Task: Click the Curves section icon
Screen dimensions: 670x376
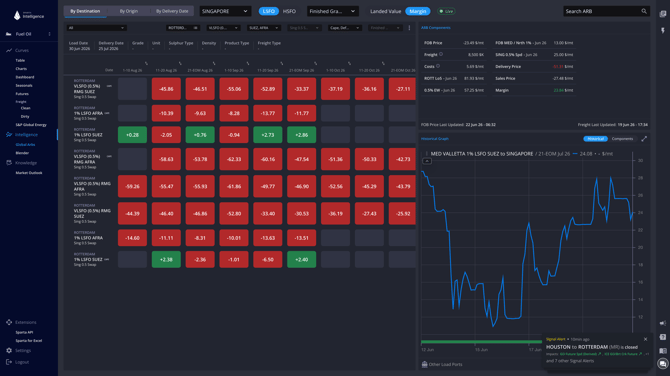Action: [9, 50]
